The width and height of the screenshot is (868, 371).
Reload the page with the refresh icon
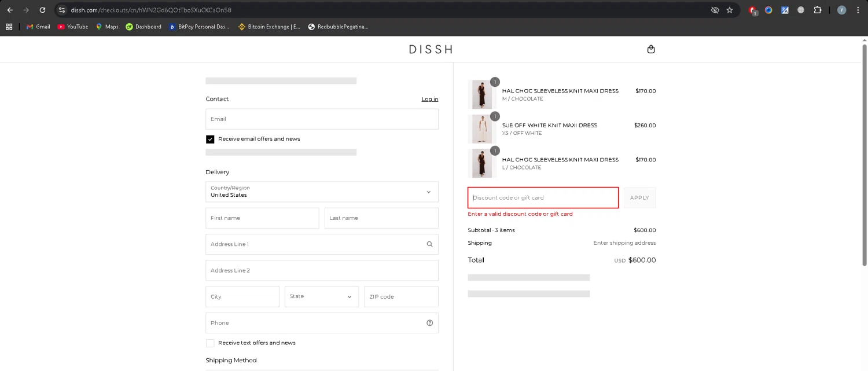[x=42, y=10]
